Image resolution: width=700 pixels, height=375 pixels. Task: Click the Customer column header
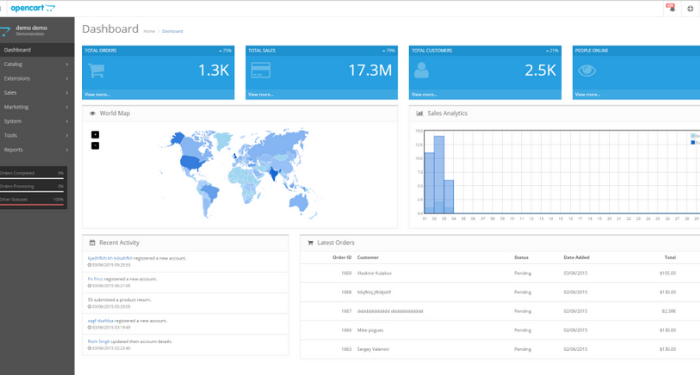[x=368, y=258]
